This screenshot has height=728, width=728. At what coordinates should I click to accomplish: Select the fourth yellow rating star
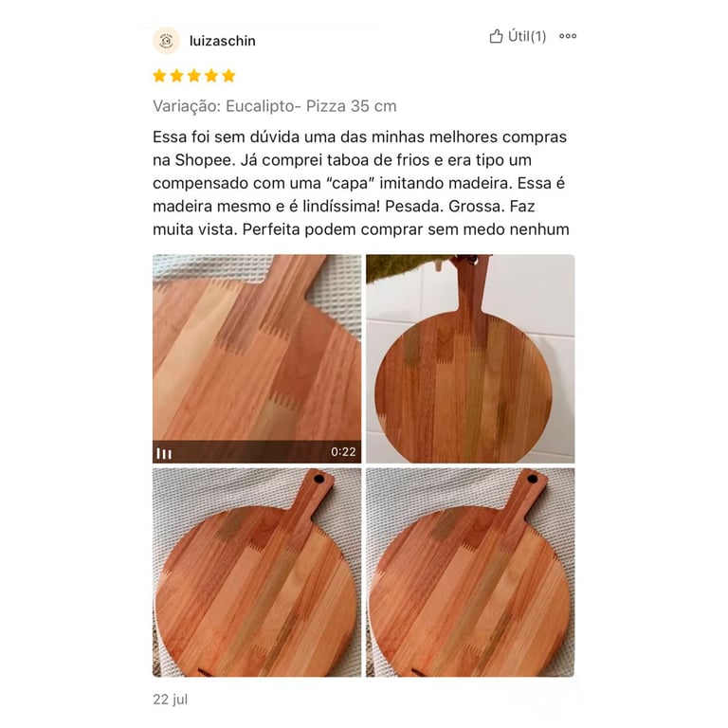pyautogui.click(x=211, y=76)
